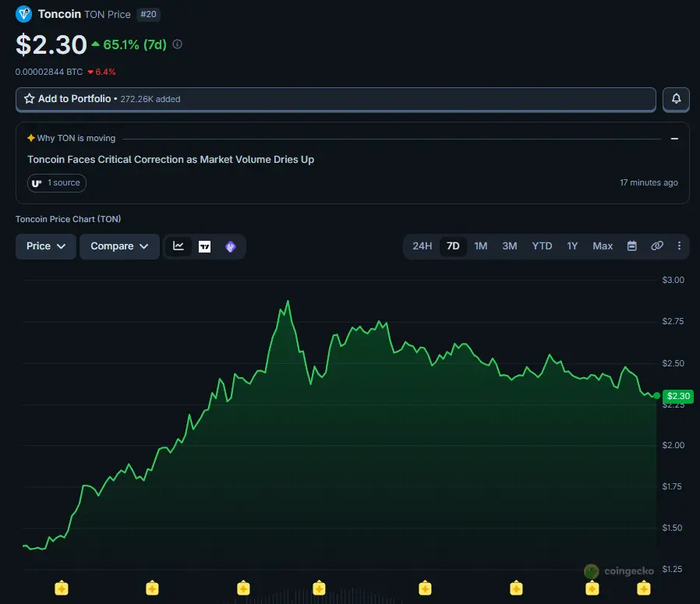Click the last yellow news marker below chart
Screen dimensions: 700x604
pos(643,588)
